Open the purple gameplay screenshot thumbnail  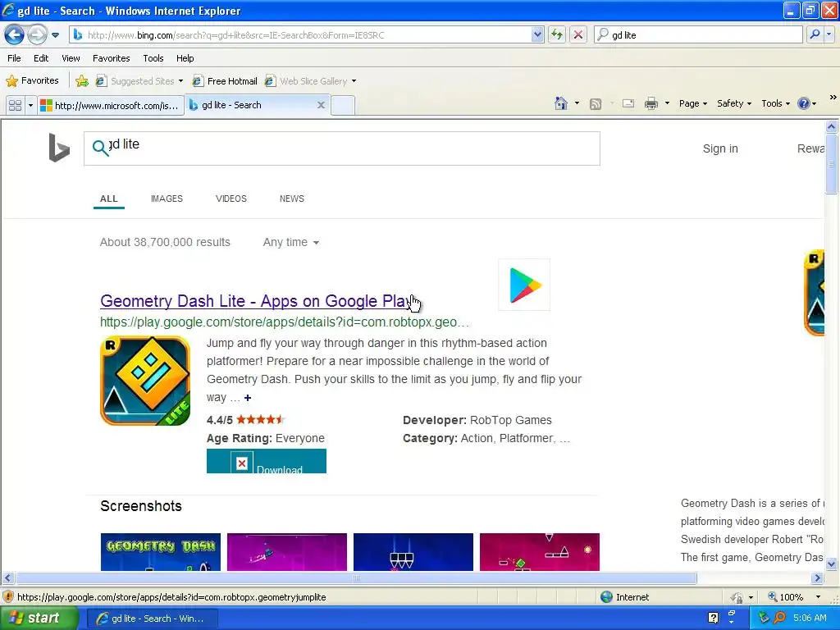[x=286, y=552]
